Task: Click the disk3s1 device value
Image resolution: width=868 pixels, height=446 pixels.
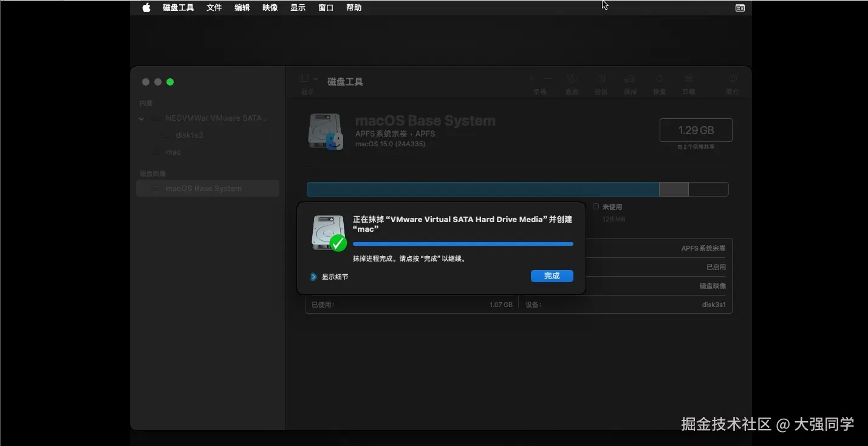Action: [x=714, y=305]
